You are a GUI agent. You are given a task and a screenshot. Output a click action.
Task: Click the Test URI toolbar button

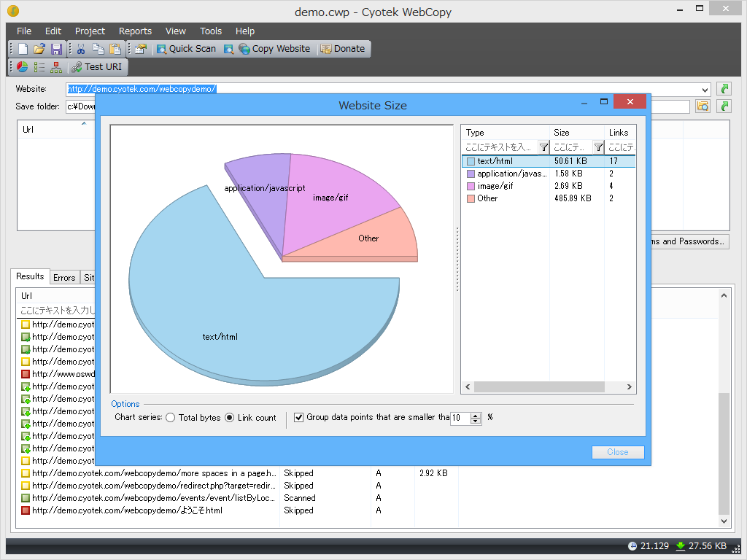96,67
